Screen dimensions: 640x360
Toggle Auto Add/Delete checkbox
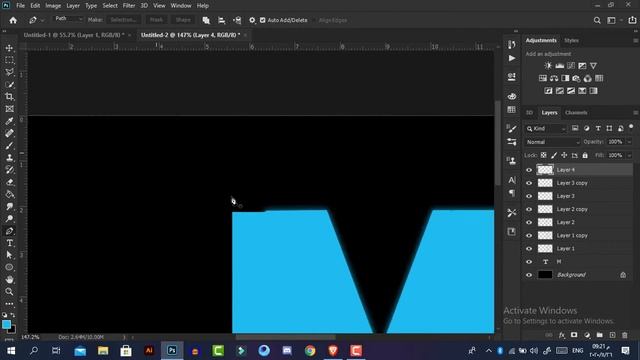pos(262,20)
